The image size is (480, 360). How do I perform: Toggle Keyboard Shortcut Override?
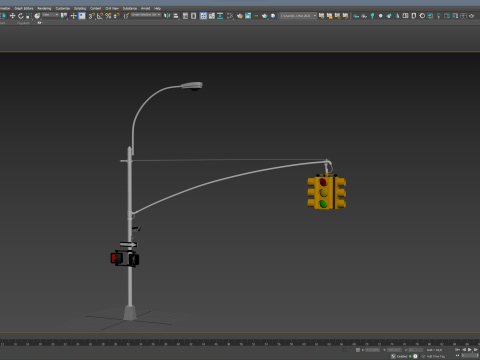82,16
